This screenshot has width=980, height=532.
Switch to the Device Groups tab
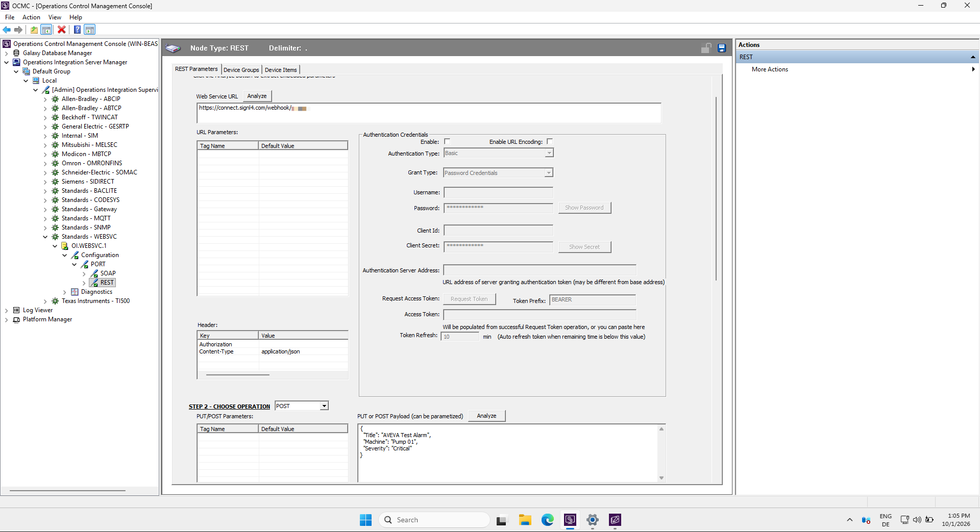[x=241, y=70]
